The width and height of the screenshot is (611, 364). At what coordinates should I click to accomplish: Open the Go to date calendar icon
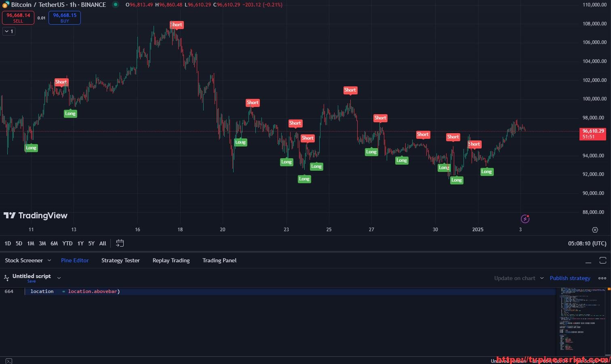coord(120,243)
